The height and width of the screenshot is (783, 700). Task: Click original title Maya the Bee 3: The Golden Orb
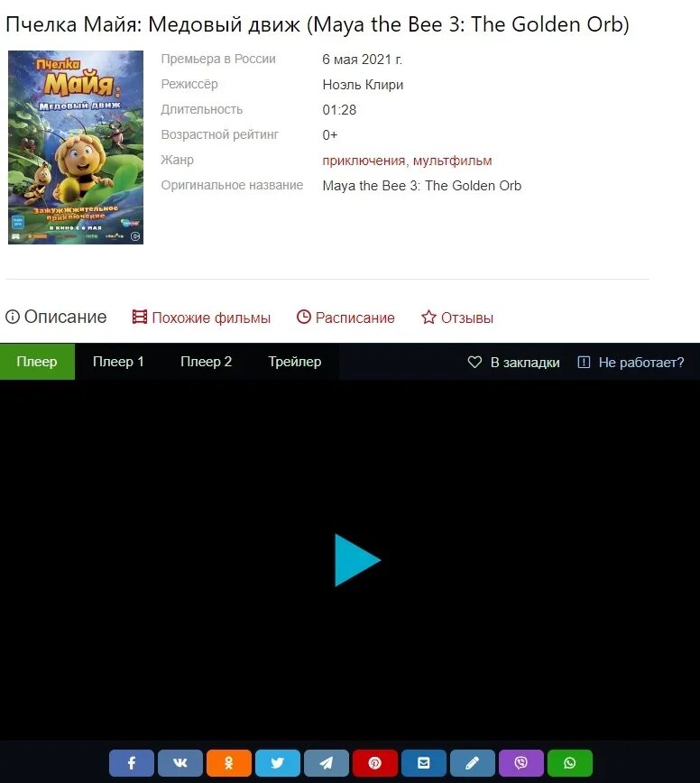[422, 186]
